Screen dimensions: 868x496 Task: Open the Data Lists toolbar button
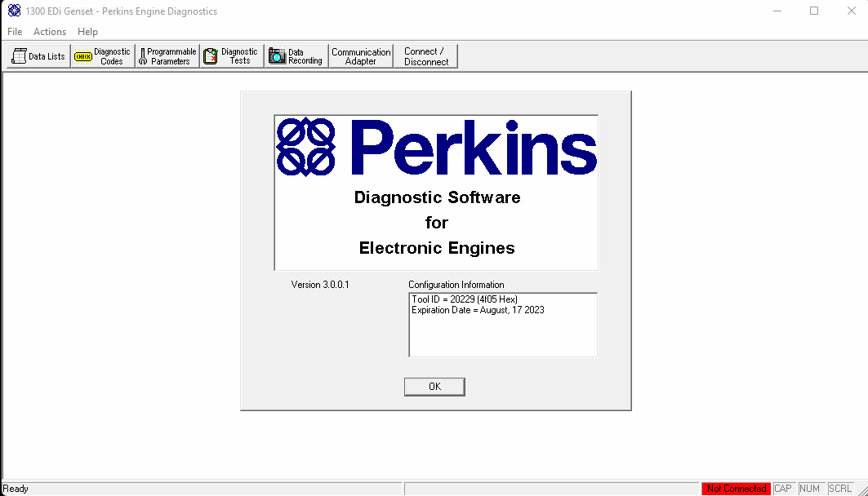pyautogui.click(x=38, y=55)
